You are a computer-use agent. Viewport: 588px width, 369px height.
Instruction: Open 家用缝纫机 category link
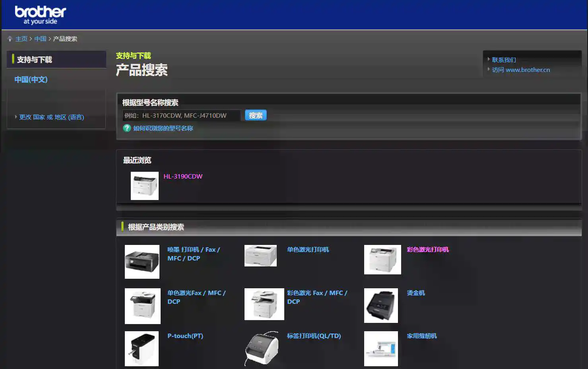coord(422,336)
